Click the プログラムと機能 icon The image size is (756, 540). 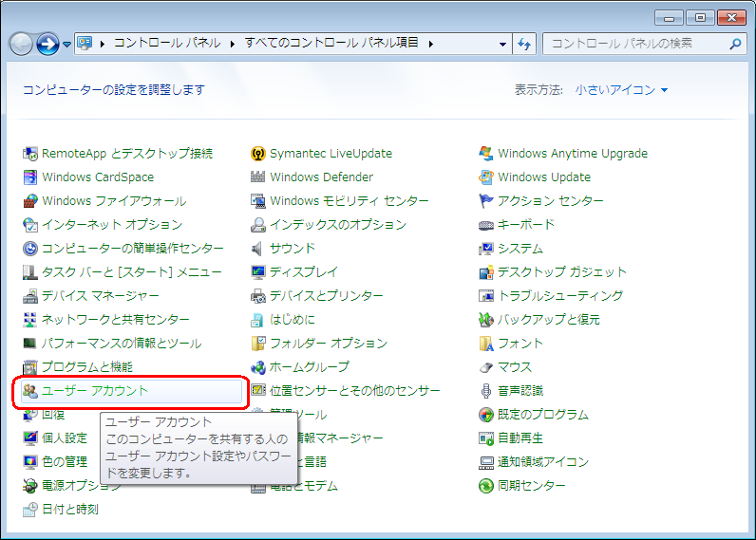pos(29,367)
